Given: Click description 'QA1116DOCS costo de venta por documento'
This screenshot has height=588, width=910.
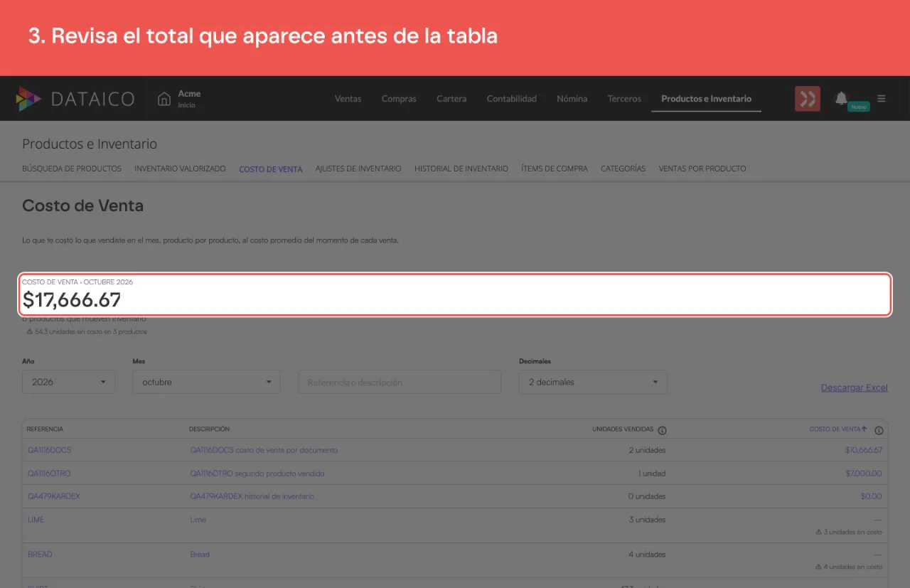Looking at the screenshot, I should click(264, 450).
